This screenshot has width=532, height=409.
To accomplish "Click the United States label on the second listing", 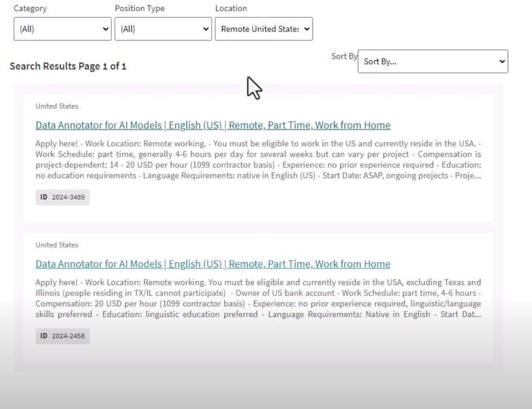I will (x=57, y=245).
